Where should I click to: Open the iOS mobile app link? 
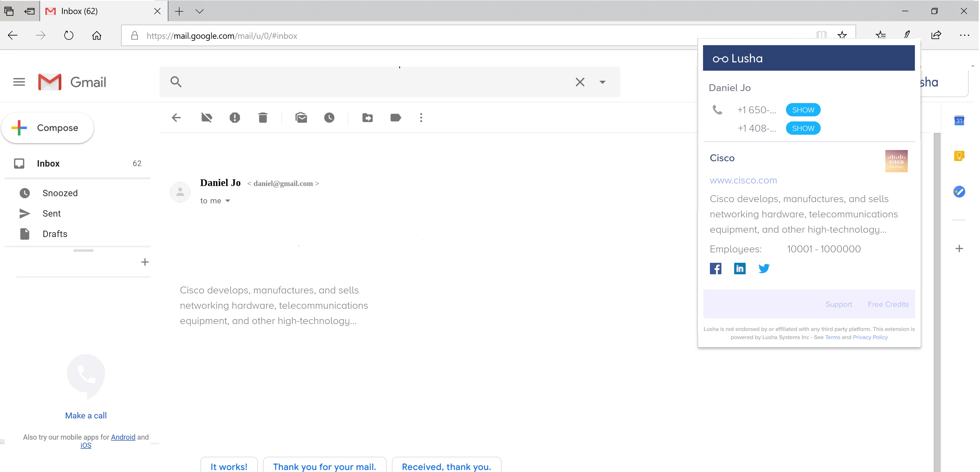[86, 445]
